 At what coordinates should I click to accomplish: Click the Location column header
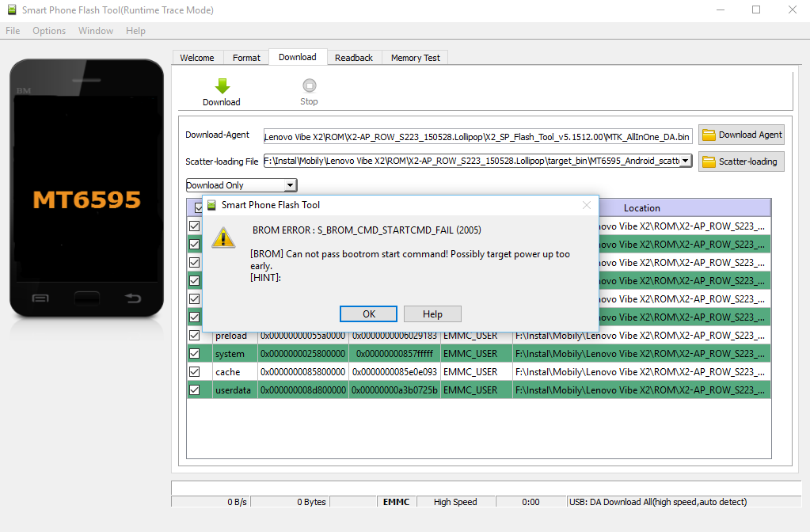[x=641, y=207]
